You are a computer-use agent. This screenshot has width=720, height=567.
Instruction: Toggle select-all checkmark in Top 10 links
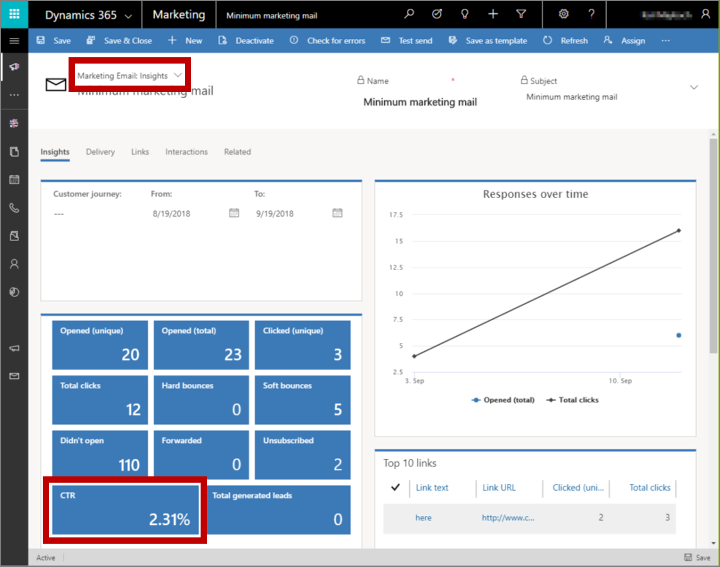[x=395, y=487]
